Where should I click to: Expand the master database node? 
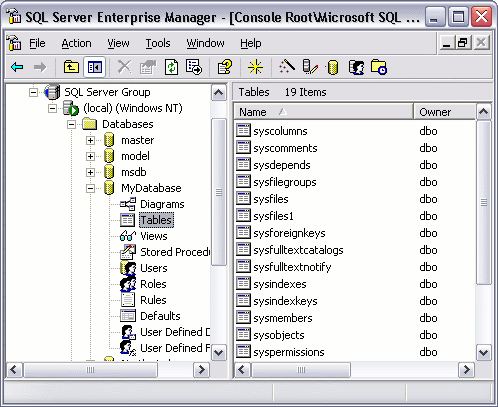90,140
